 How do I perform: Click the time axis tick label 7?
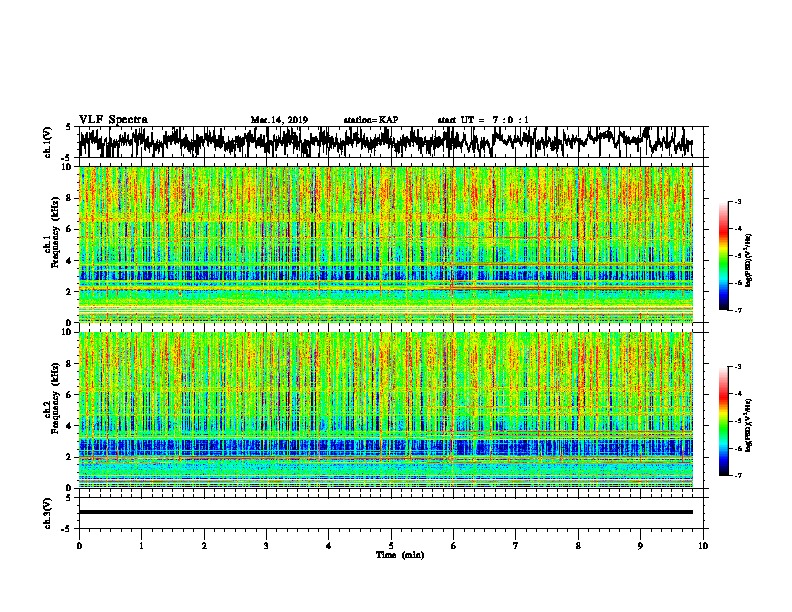516,546
